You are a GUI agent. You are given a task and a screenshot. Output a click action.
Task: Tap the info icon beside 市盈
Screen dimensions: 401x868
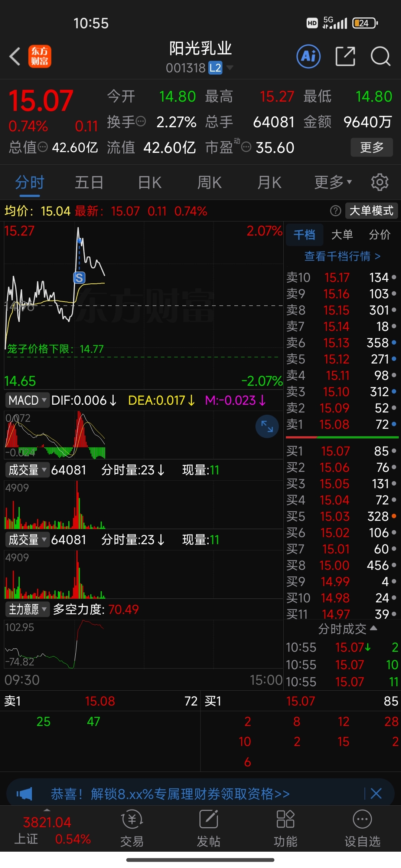[246, 147]
